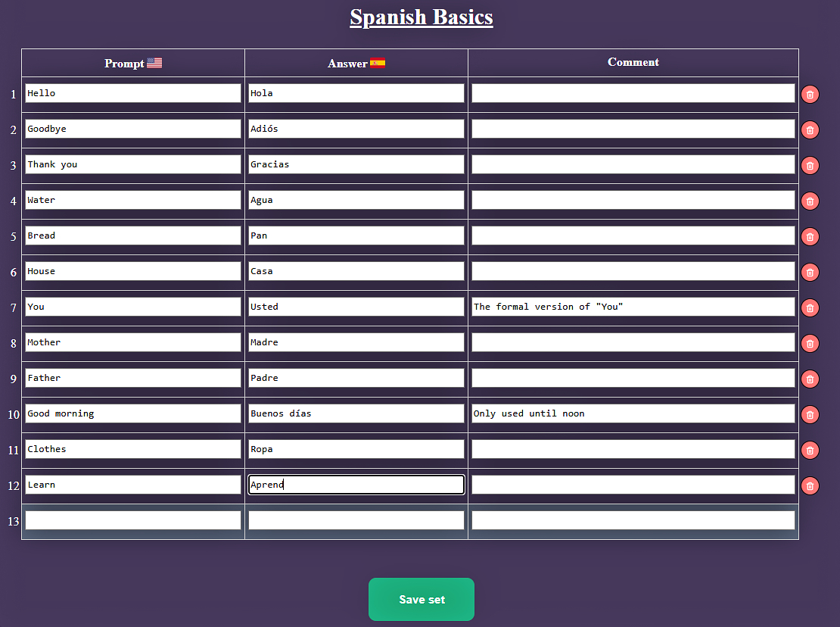Delete the Good morning row trash icon
The width and height of the screenshot is (840, 627).
pyautogui.click(x=810, y=414)
